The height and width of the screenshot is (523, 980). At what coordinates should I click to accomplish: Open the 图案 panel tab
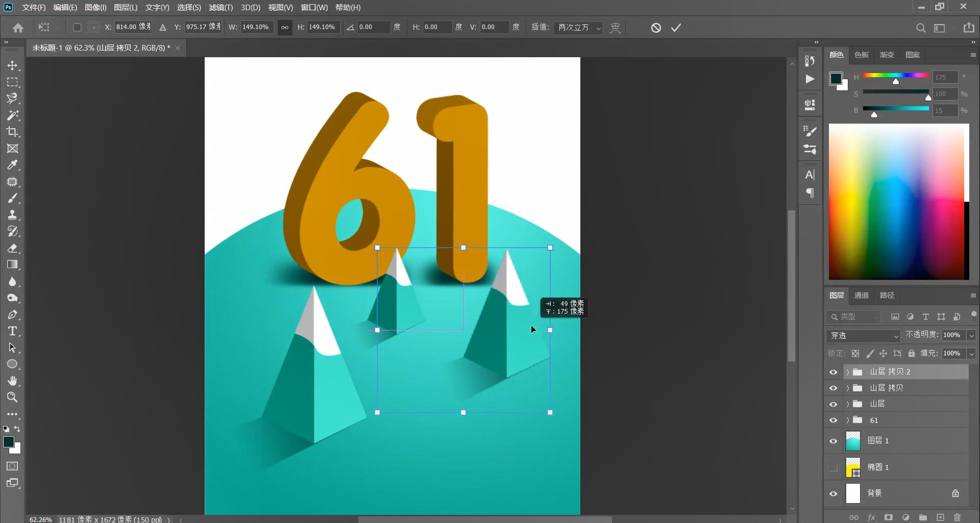913,55
